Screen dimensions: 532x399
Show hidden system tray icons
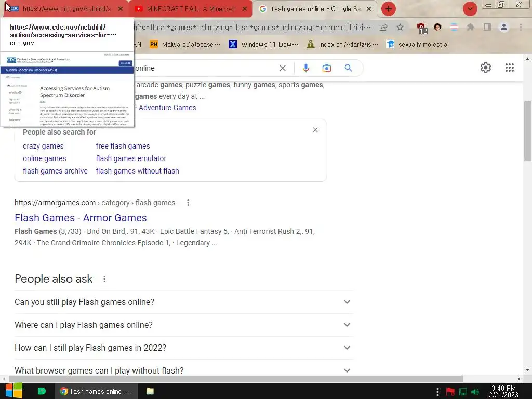(x=437, y=392)
